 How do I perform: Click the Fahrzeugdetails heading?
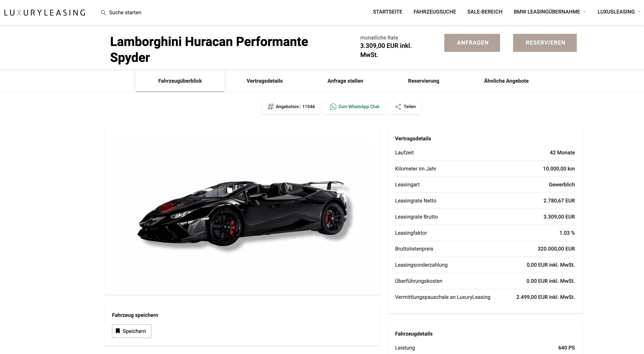(414, 334)
